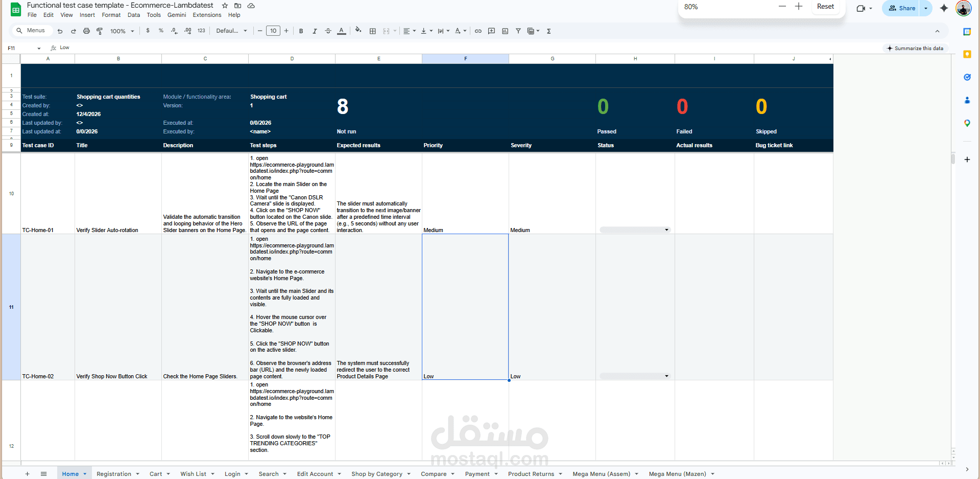Search the Menus box
Image resolution: width=980 pixels, height=479 pixels.
[x=32, y=31]
